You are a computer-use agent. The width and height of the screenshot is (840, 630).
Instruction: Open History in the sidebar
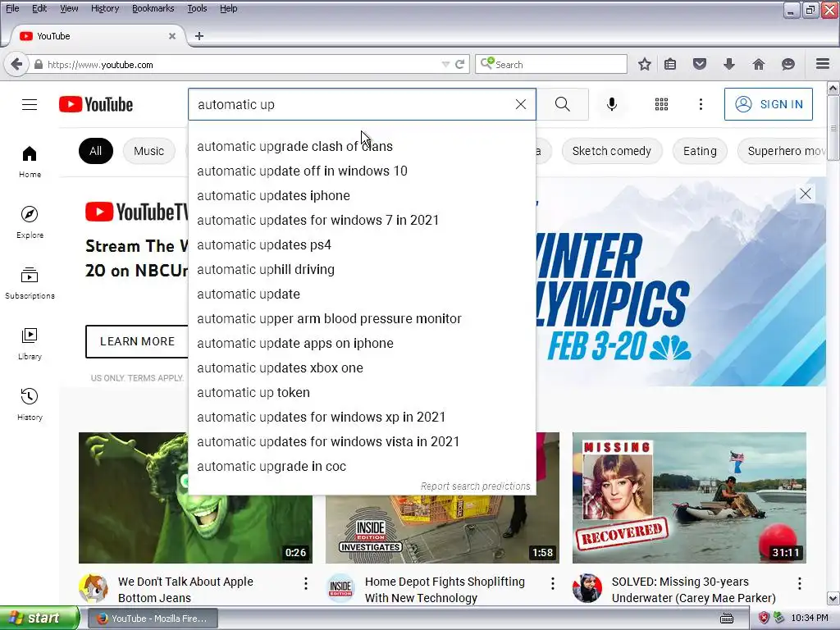tap(30, 404)
